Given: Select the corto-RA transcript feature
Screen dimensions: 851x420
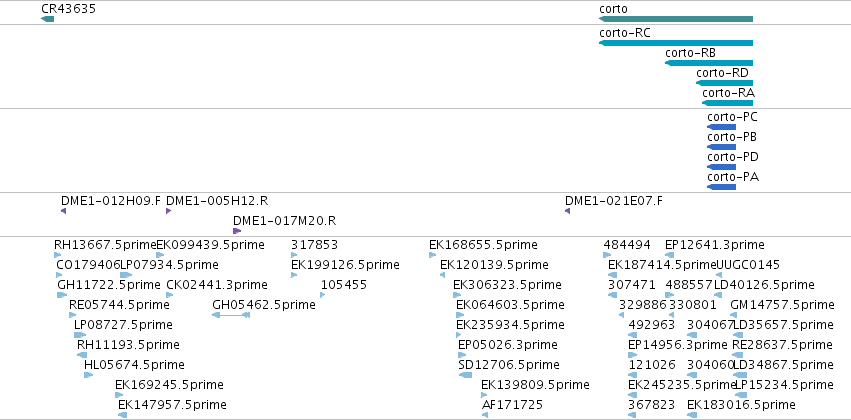Looking at the screenshot, I should tap(727, 103).
